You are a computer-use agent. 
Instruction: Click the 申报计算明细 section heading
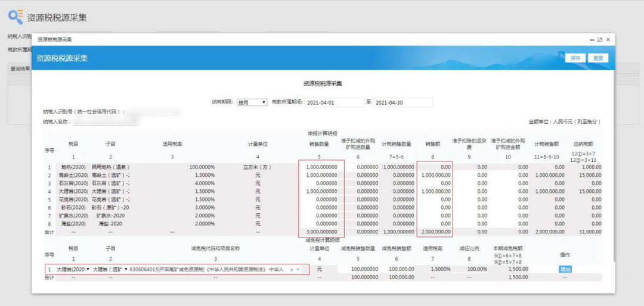321,133
